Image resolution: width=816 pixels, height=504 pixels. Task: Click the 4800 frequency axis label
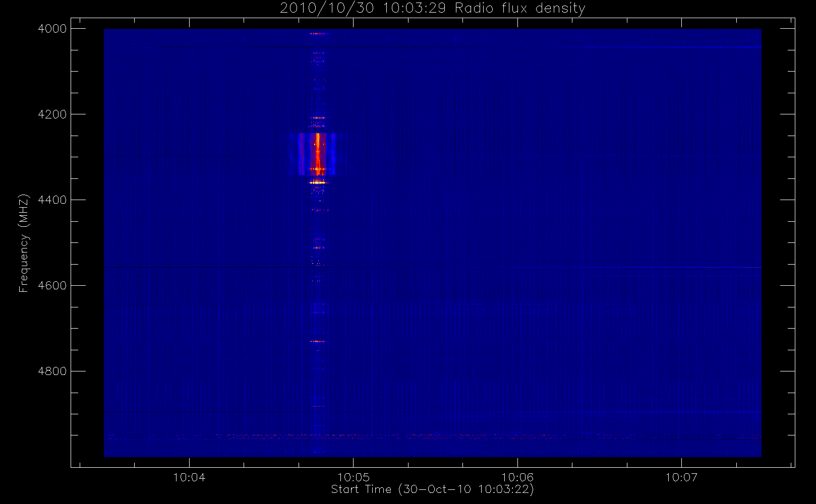pyautogui.click(x=52, y=371)
